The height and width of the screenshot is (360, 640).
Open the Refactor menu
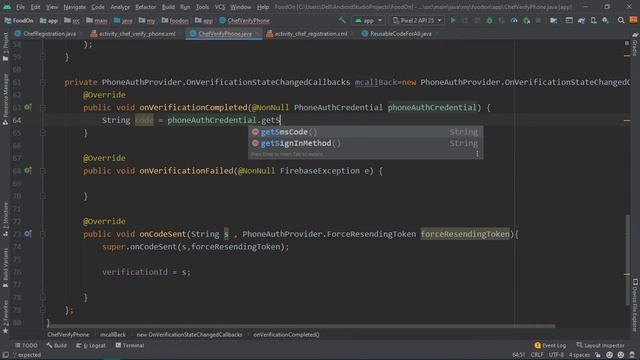click(145, 7)
